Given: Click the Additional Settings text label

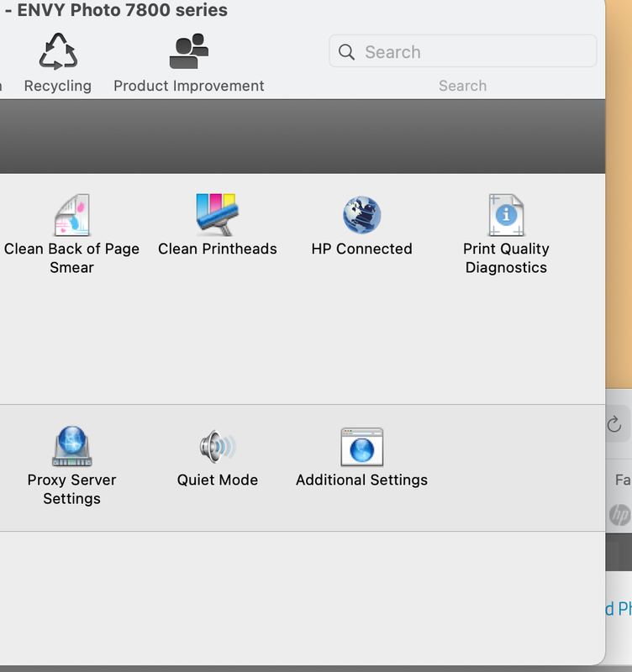Looking at the screenshot, I should click(x=361, y=480).
